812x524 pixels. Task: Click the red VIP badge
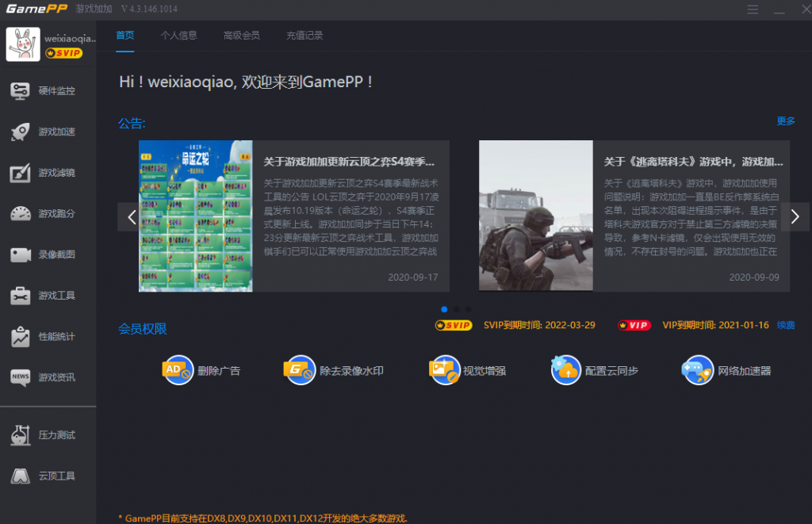point(634,325)
